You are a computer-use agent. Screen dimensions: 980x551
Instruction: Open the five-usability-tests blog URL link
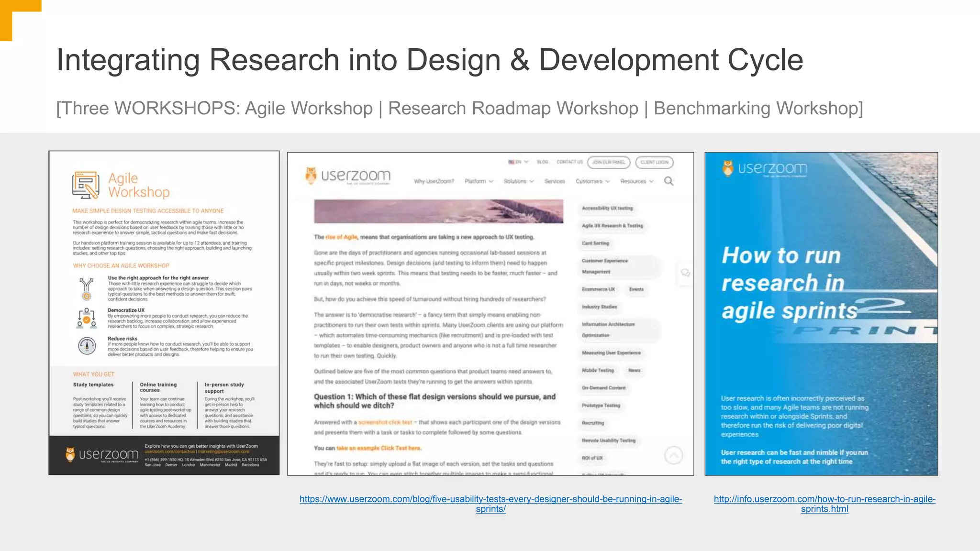(490, 504)
